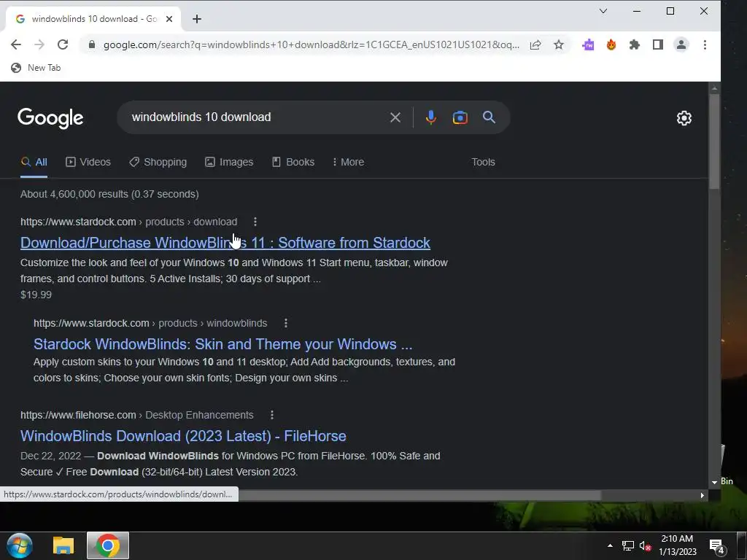Select the windowblinds 10 download browser tab
The width and height of the screenshot is (747, 560).
click(93, 19)
